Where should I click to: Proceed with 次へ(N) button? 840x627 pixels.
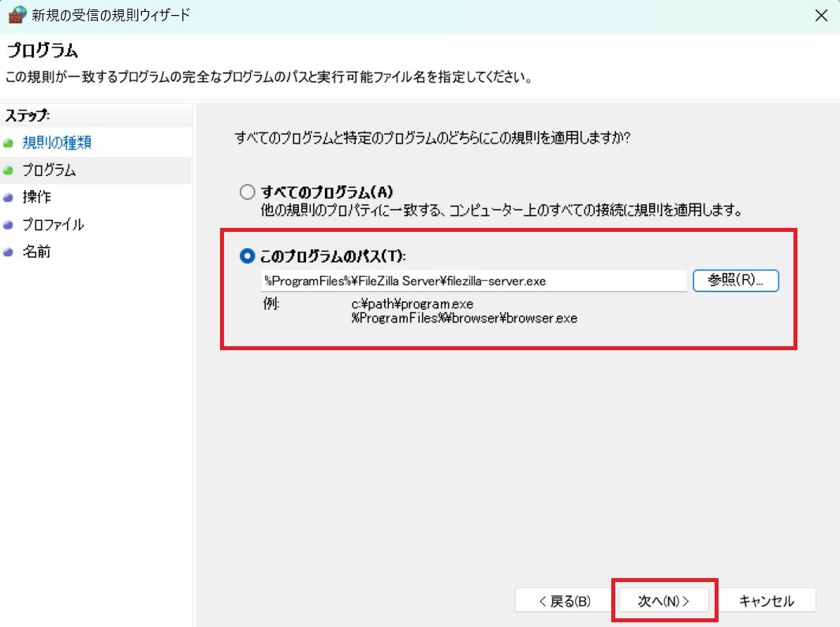tap(664, 601)
